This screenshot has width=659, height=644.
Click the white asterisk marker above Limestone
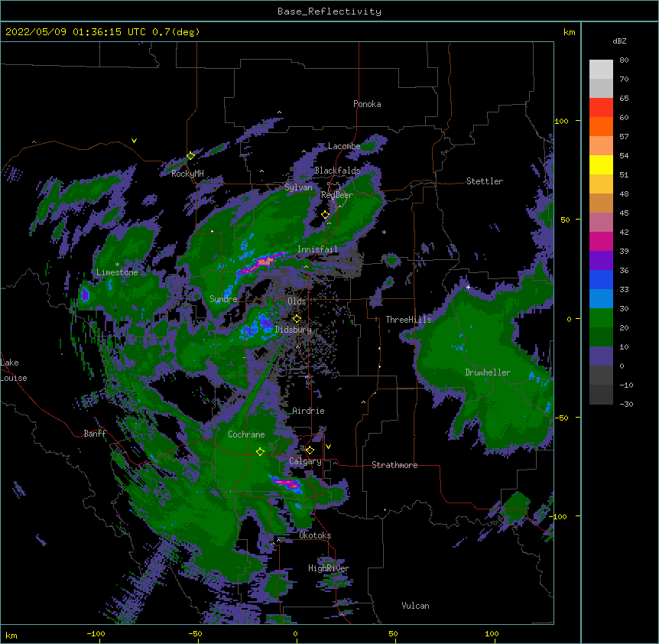click(117, 265)
